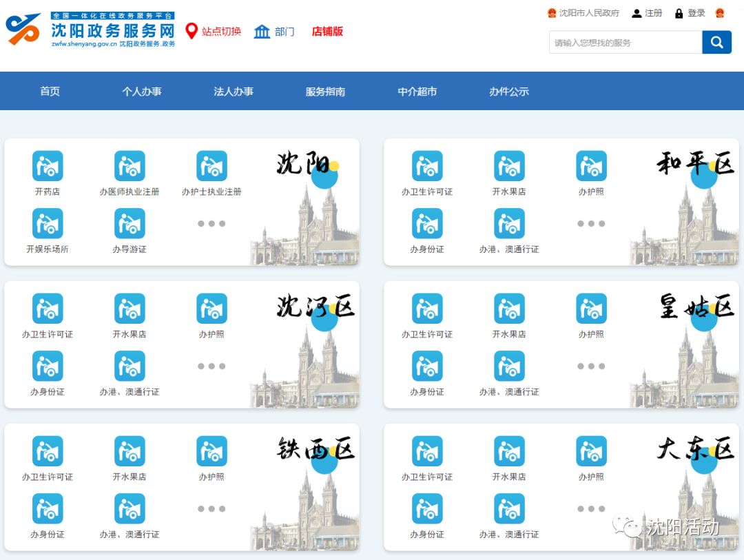Open the 开水果店 icon in 皇姑区 card
Image resolution: width=744 pixels, height=560 pixels.
point(508,307)
